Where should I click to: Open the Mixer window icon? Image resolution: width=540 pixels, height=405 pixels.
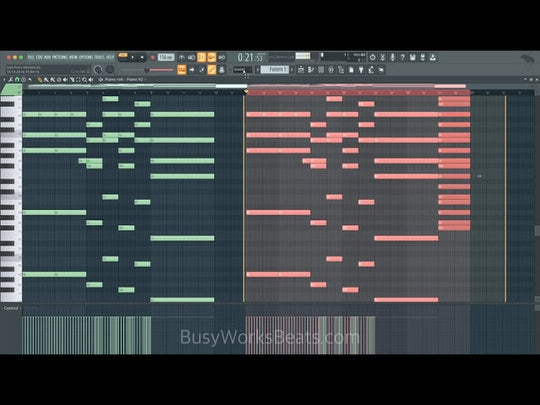(x=331, y=70)
